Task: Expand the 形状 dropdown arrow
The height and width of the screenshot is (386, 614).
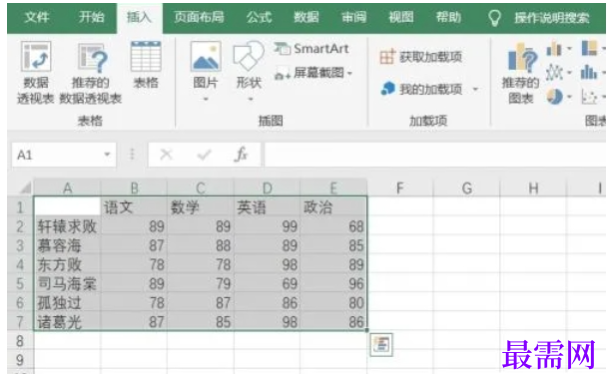Action: pyautogui.click(x=250, y=99)
